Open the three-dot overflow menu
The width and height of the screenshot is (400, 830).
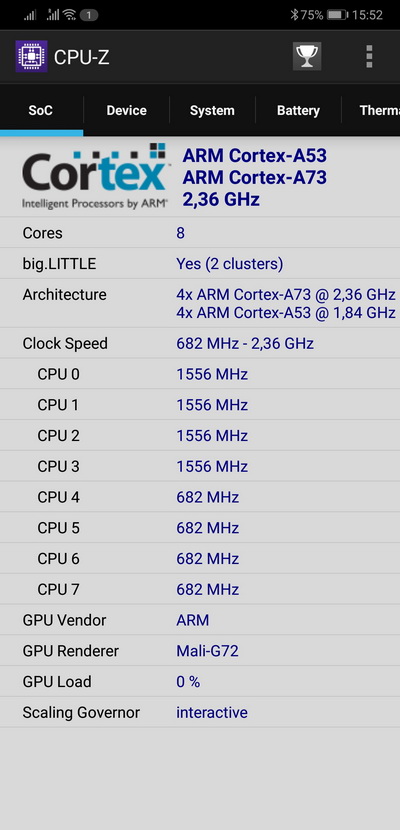pos(369,56)
